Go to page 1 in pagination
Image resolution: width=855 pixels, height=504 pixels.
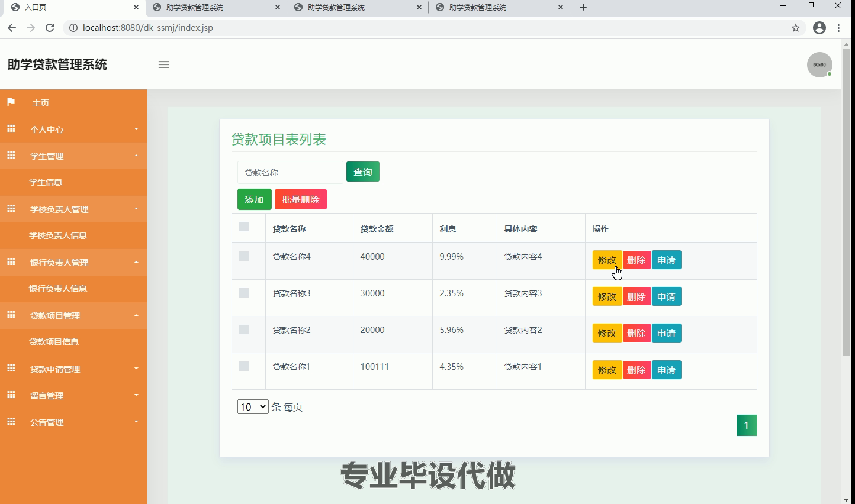tap(746, 425)
